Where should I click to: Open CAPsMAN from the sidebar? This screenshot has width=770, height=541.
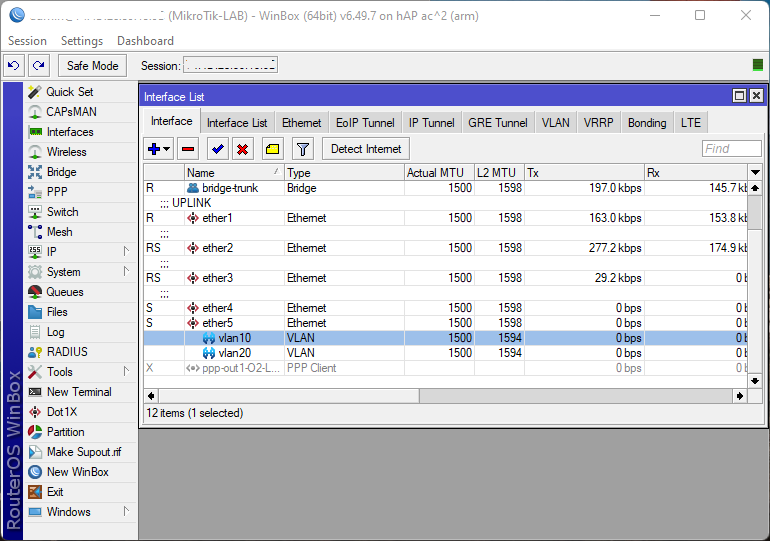(80, 112)
